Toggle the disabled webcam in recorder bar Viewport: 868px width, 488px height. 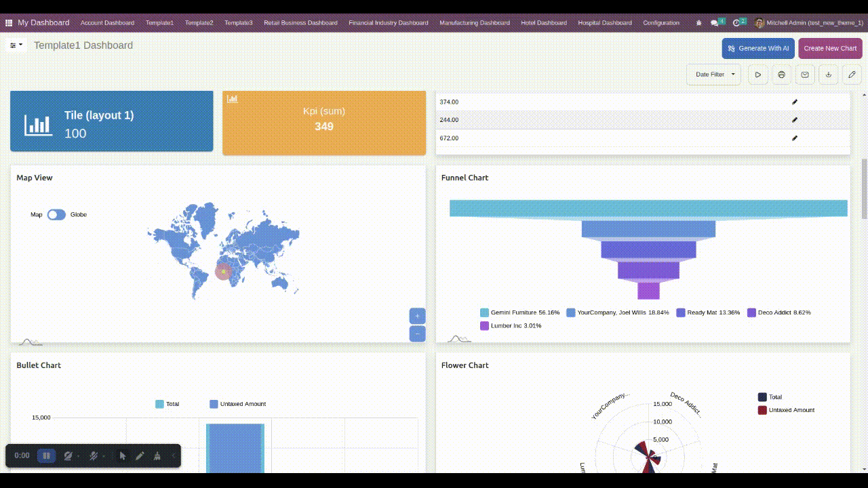point(68,456)
